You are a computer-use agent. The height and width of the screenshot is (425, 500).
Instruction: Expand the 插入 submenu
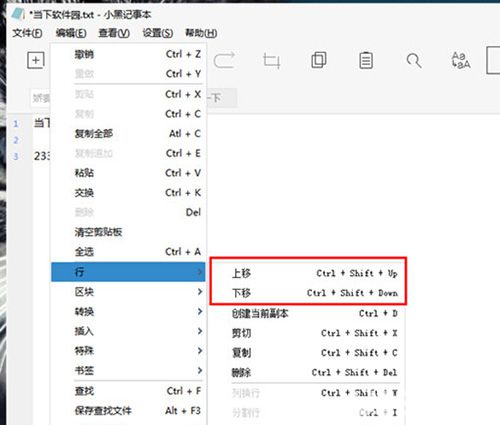point(128,331)
